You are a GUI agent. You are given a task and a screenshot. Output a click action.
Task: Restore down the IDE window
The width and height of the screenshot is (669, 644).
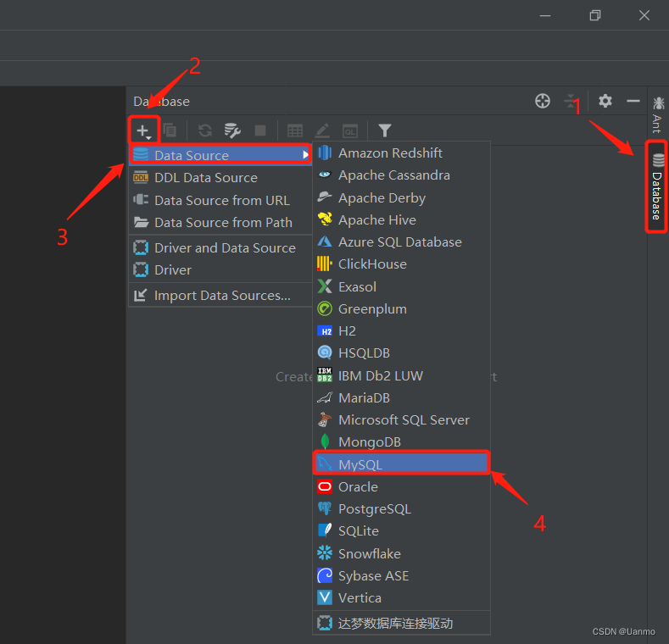595,16
